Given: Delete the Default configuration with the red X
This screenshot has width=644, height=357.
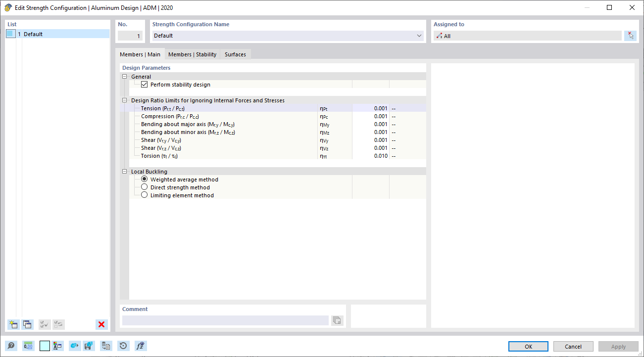Looking at the screenshot, I should (101, 324).
